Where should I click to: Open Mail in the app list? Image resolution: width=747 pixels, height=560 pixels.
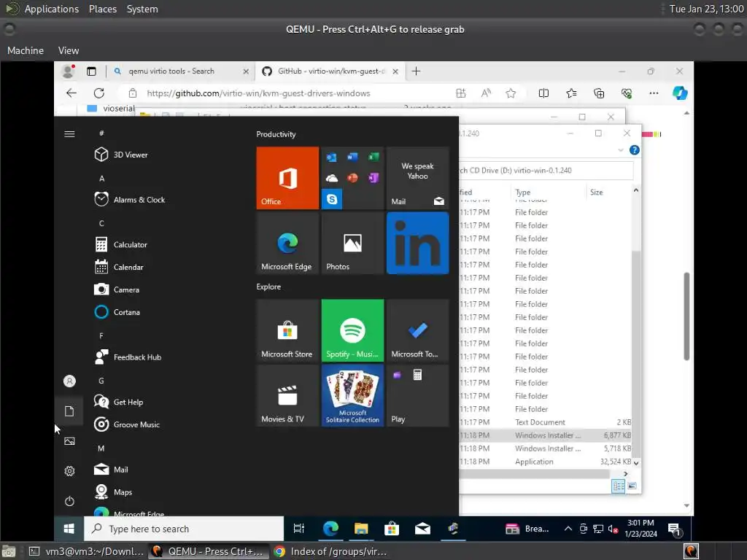(111, 470)
